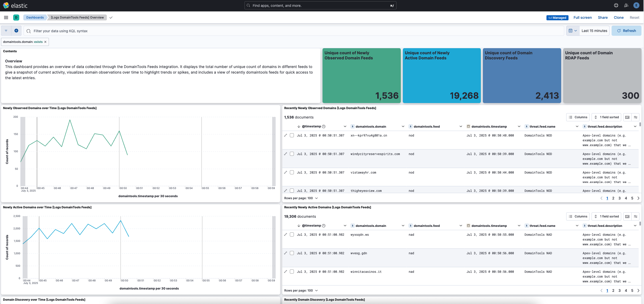Refresh the dashboard data
644x304 pixels.
(x=626, y=31)
